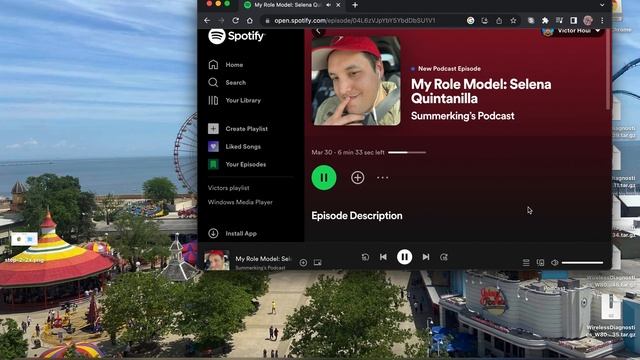Expand the tab search chevron
The image size is (640, 360).
(602, 5)
